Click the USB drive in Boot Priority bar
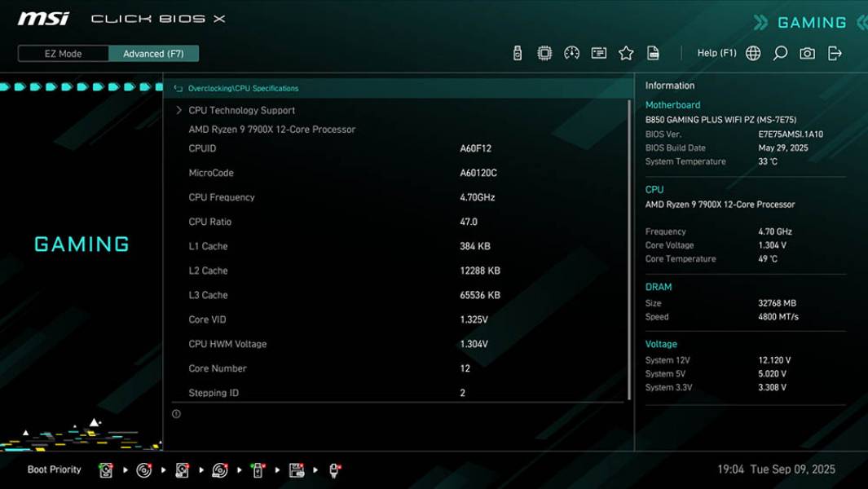 [x=258, y=470]
